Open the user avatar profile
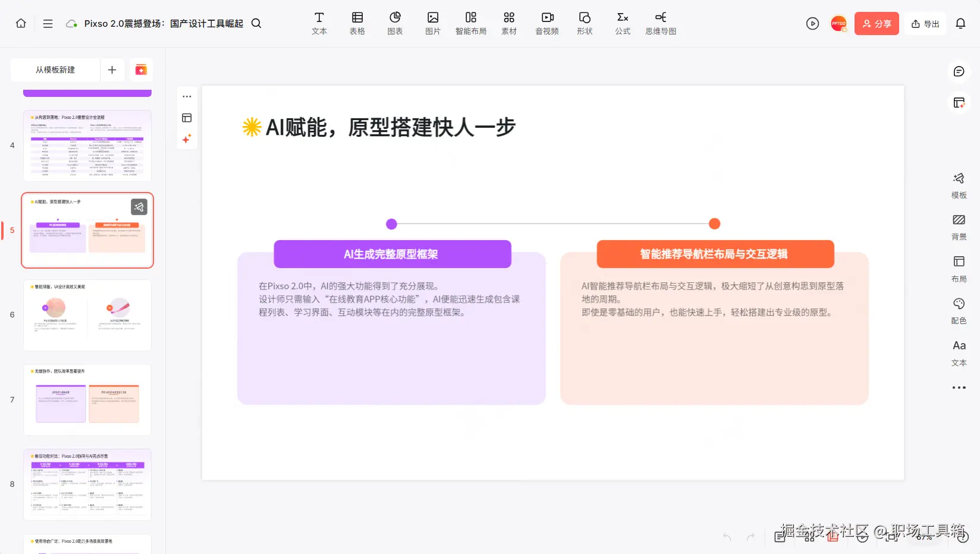The image size is (980, 554). tap(838, 23)
